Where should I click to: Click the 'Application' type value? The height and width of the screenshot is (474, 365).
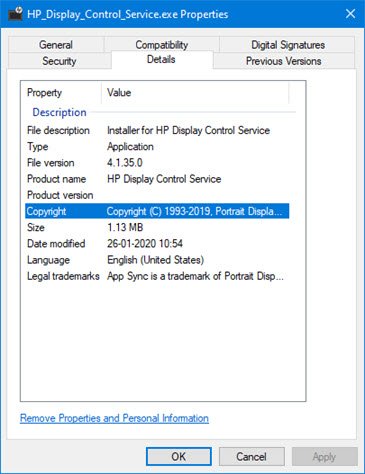click(130, 147)
